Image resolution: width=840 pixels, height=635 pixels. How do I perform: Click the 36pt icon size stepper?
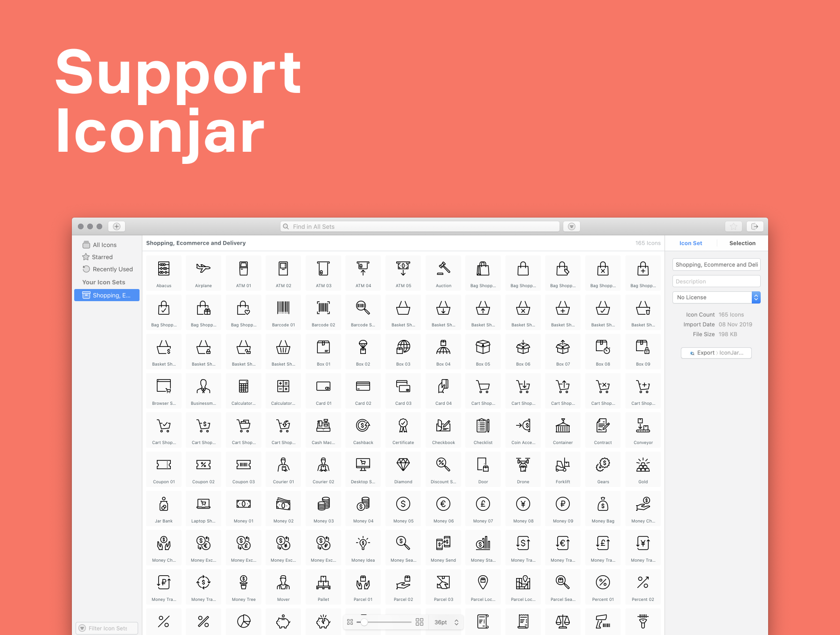[x=456, y=622]
